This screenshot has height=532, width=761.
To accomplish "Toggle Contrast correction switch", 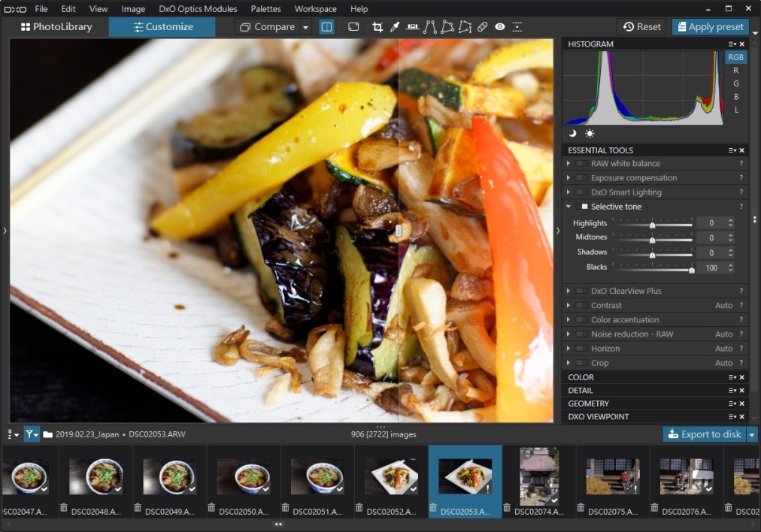I will pos(582,306).
